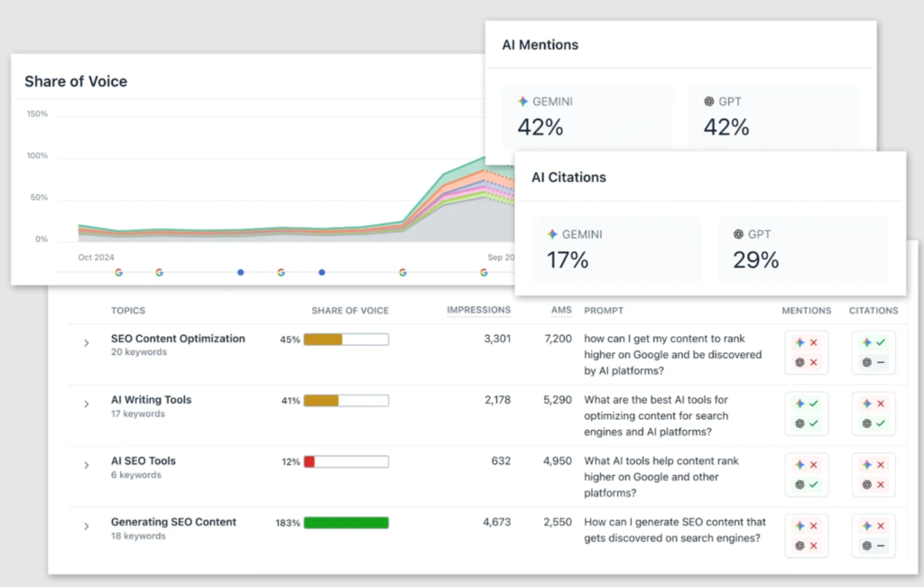Click the Gemini sparkle icon in AI Citations
Viewport: 924px width, 587px height.
[552, 234]
